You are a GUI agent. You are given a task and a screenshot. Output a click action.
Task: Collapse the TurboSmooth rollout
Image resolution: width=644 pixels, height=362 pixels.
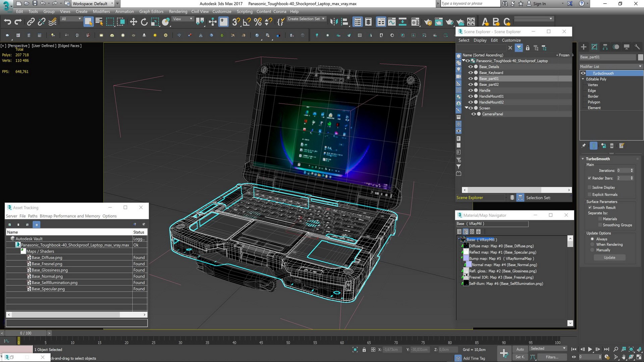(x=583, y=159)
